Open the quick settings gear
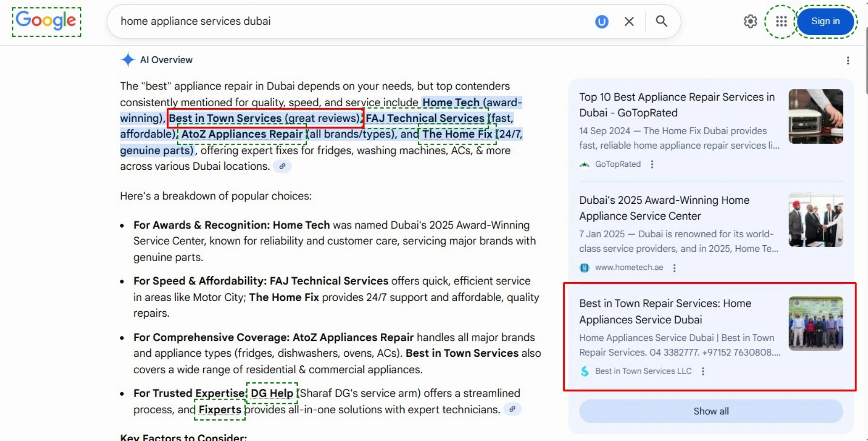Screen dimensions: 868x441 point(750,21)
